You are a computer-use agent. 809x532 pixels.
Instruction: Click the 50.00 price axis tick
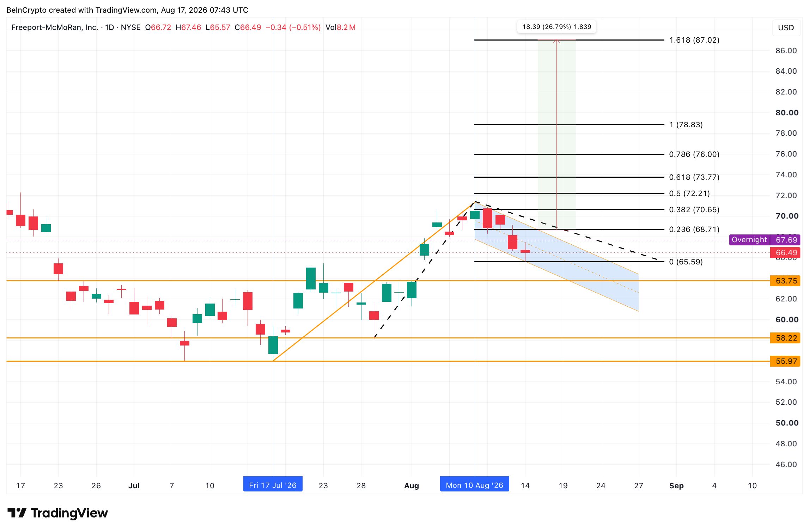(x=787, y=423)
